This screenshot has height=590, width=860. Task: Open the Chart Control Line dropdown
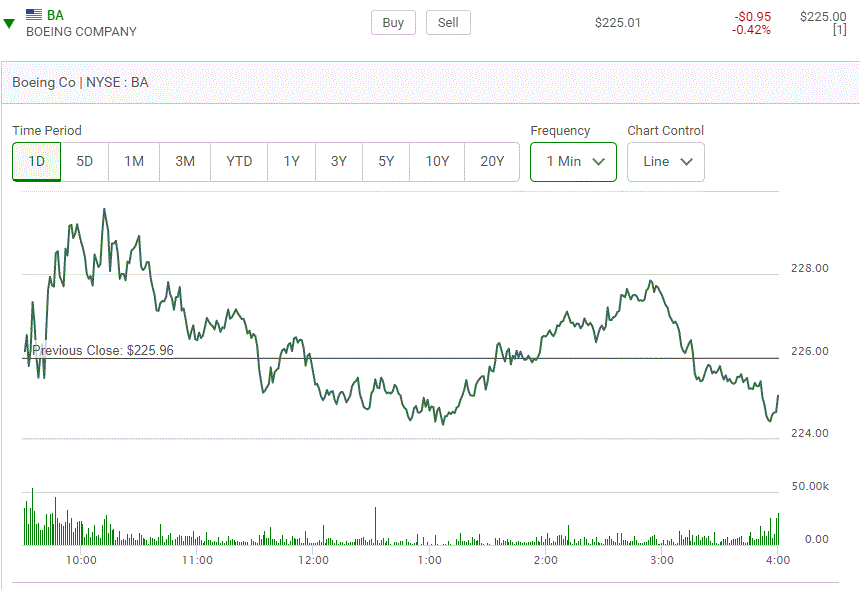pos(666,162)
